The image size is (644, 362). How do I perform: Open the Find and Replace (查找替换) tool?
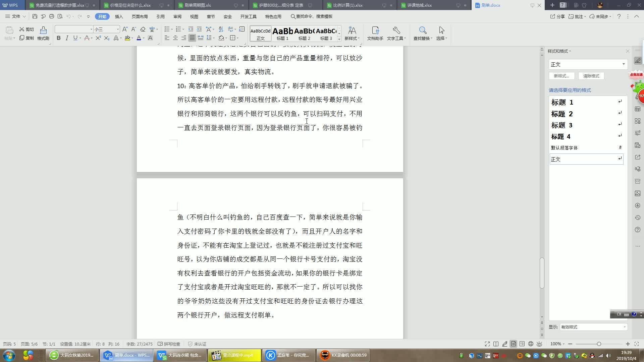click(423, 33)
